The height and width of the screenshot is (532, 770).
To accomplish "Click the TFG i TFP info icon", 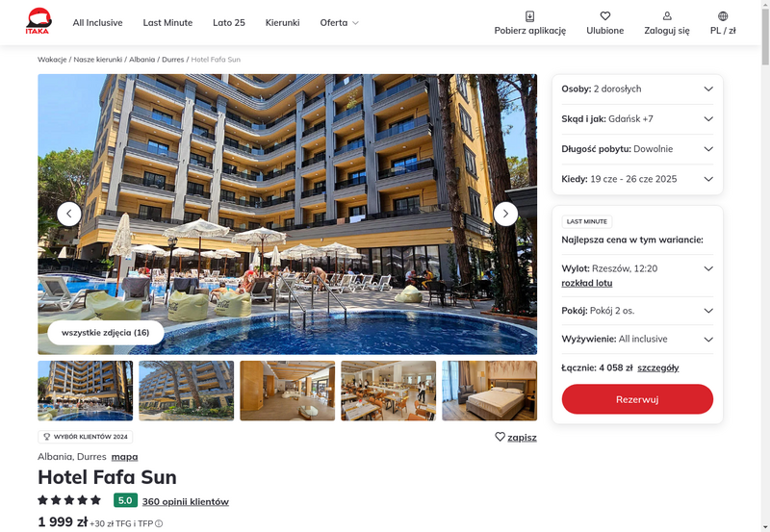I will [159, 523].
